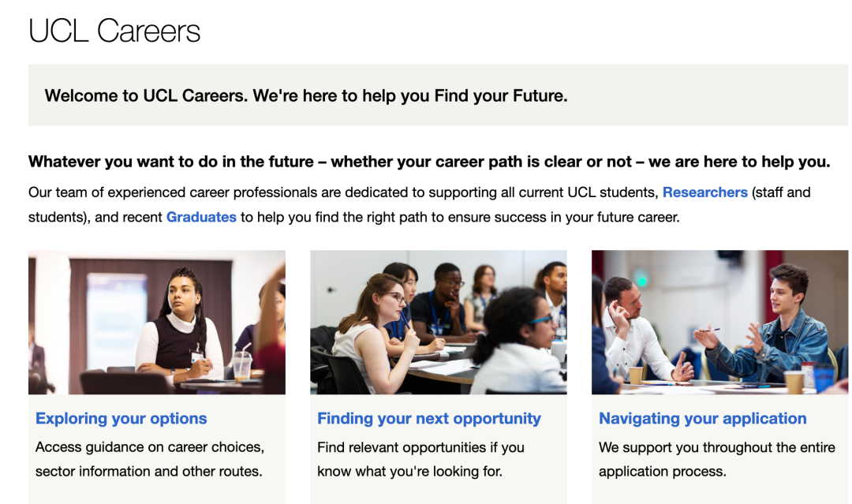Click the UCL Careers page title
Image resolution: width=852 pixels, height=504 pixels.
(114, 32)
